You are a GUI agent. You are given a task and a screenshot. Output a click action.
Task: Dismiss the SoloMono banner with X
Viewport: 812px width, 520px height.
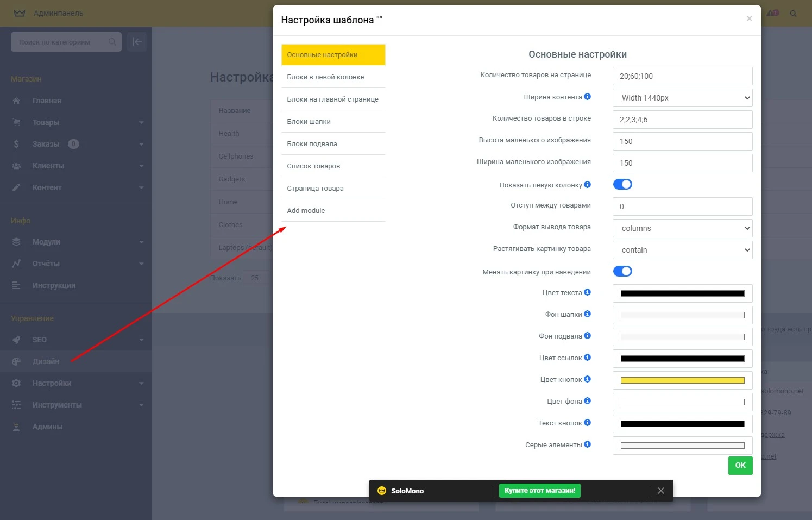point(660,491)
